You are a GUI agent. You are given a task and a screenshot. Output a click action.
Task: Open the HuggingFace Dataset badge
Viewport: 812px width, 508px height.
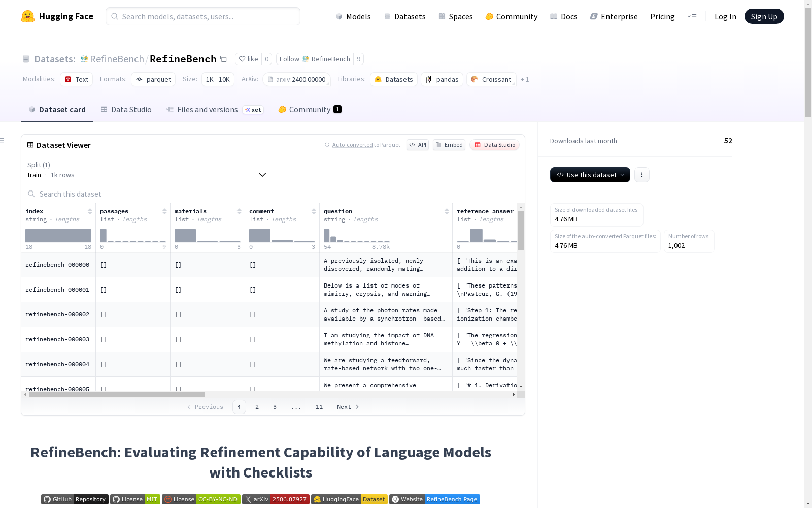[349, 499]
